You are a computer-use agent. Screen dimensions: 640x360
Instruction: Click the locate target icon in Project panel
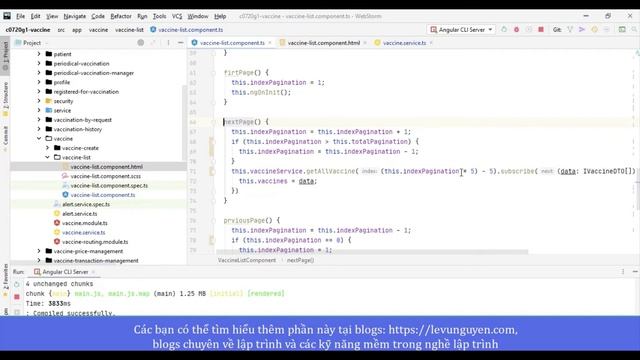tap(140, 43)
